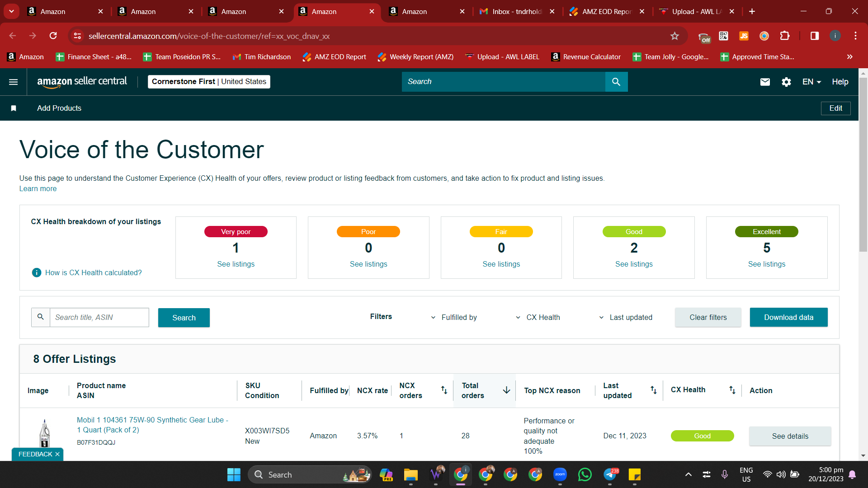This screenshot has height=488, width=868.
Task: Reload the page in browser
Action: (53, 36)
